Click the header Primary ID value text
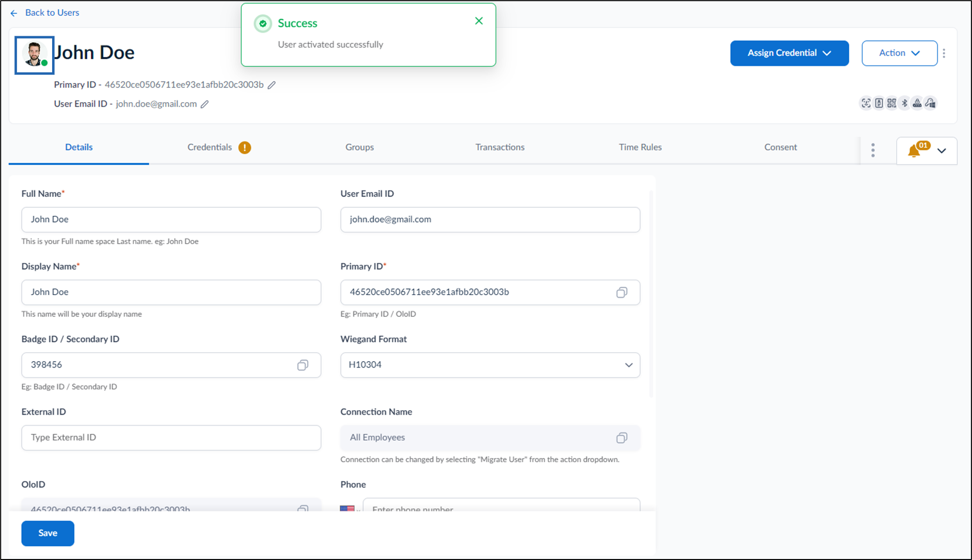Screen dimensions: 972x560 (184, 85)
